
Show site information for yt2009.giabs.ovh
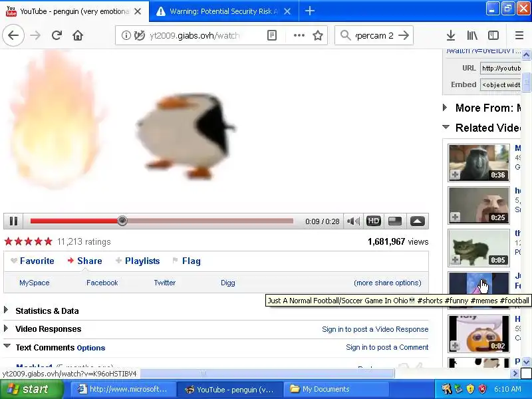[x=126, y=35]
